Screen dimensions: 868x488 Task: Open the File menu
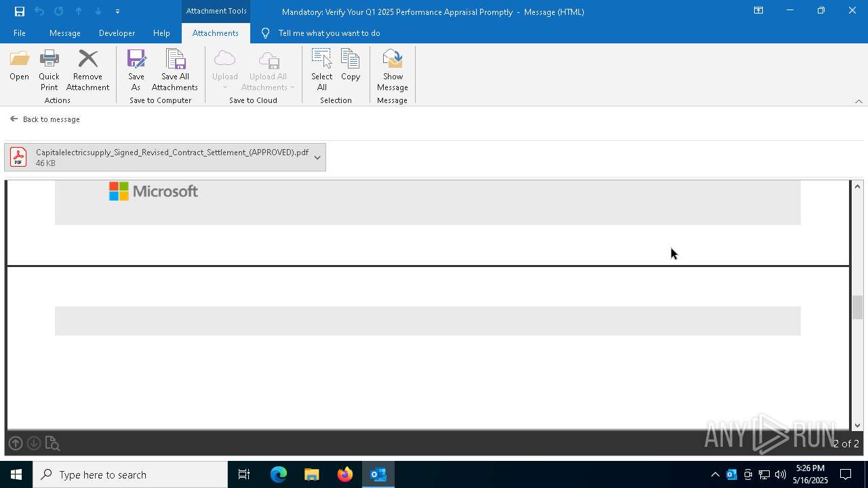(x=20, y=33)
